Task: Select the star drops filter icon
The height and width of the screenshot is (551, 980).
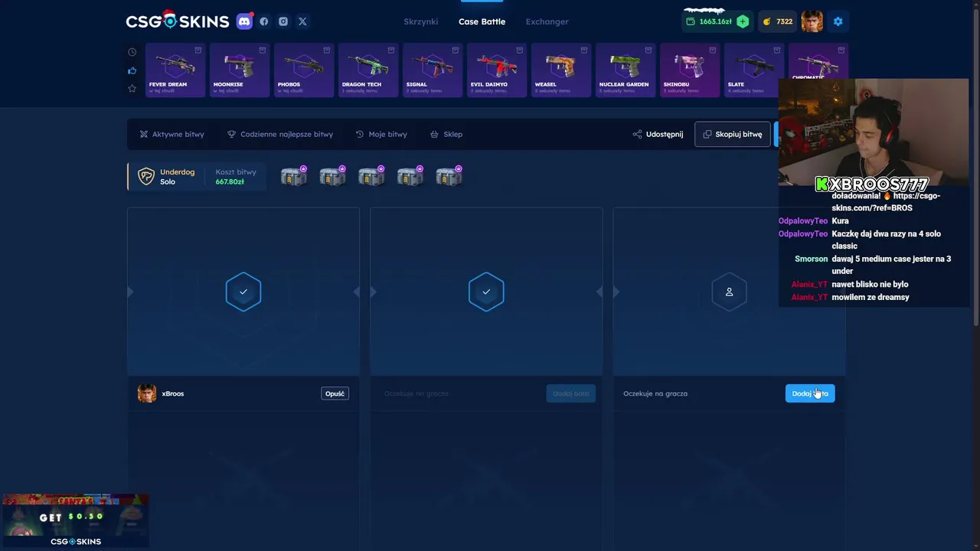Action: coord(132,89)
